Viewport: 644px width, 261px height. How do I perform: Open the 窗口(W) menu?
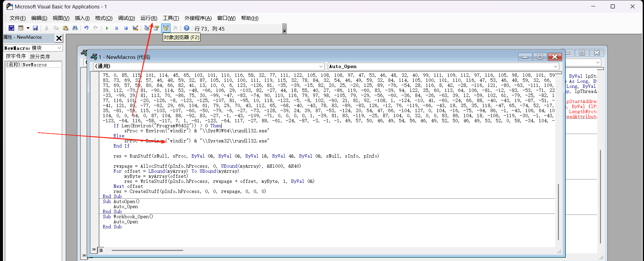click(226, 18)
